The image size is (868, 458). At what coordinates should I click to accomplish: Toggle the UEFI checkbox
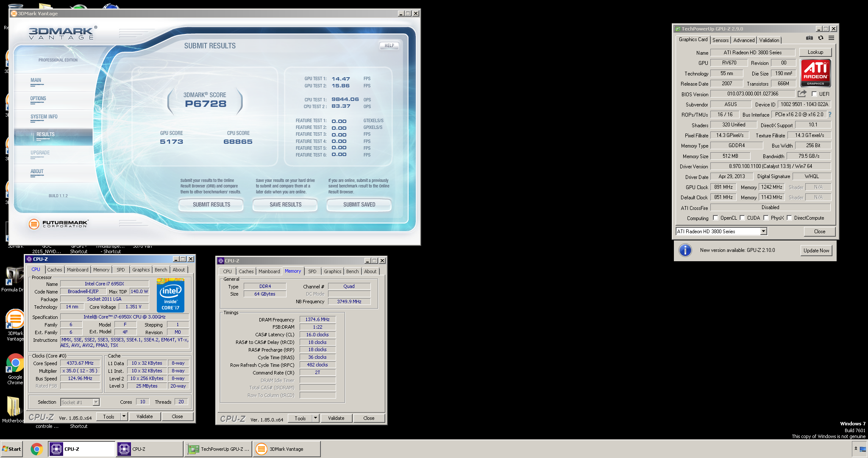pos(814,94)
